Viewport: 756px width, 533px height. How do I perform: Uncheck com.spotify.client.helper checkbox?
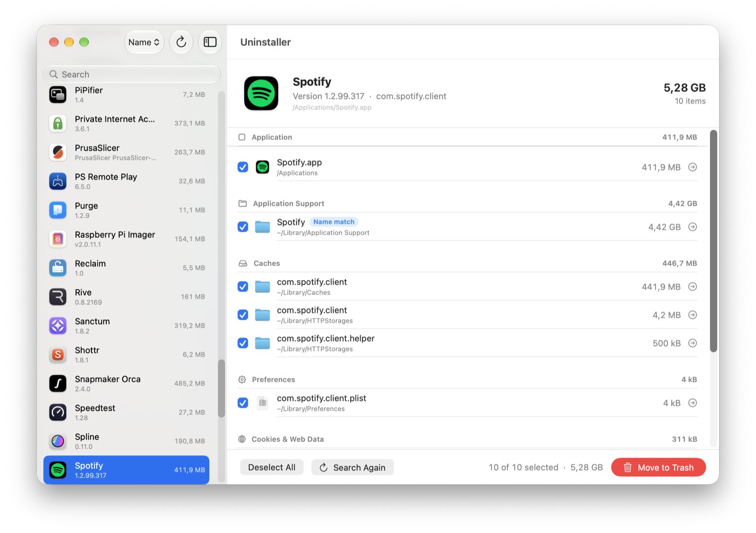pyautogui.click(x=243, y=343)
